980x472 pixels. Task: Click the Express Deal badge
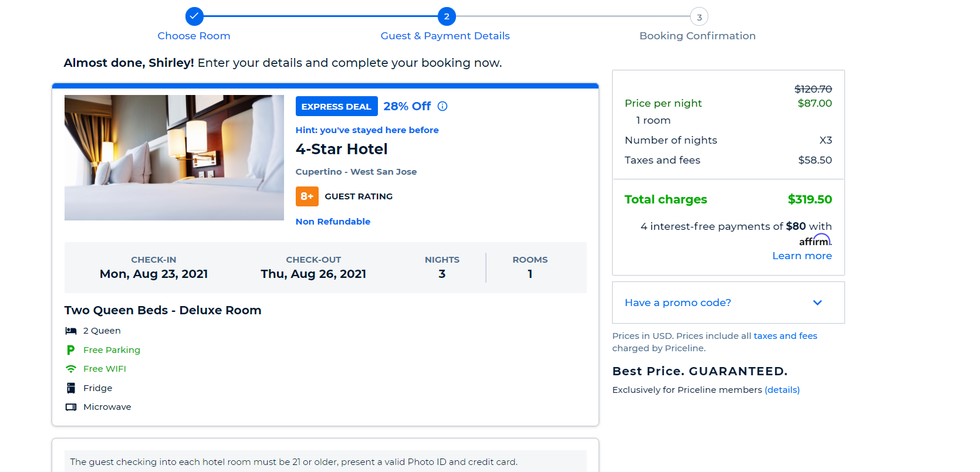336,106
